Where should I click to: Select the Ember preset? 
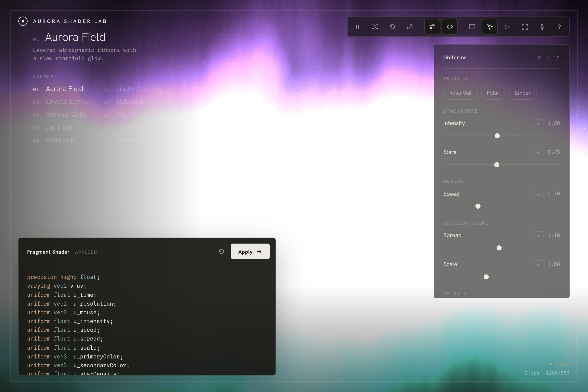click(x=522, y=93)
